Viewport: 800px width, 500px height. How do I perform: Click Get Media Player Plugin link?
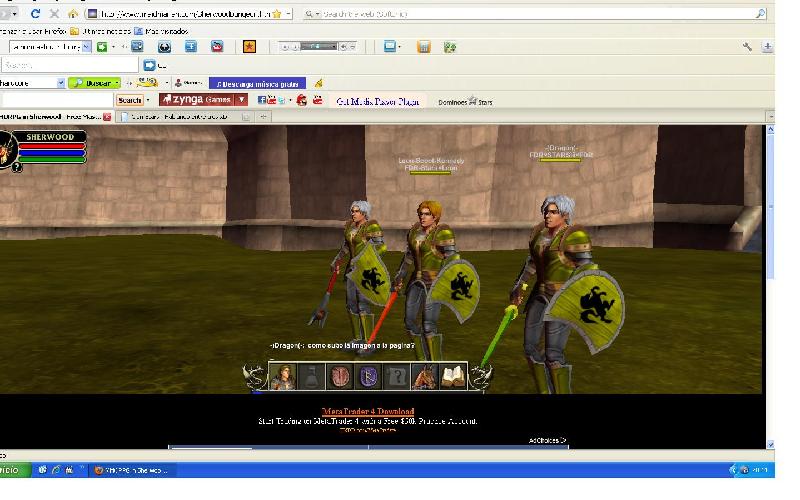click(x=378, y=102)
